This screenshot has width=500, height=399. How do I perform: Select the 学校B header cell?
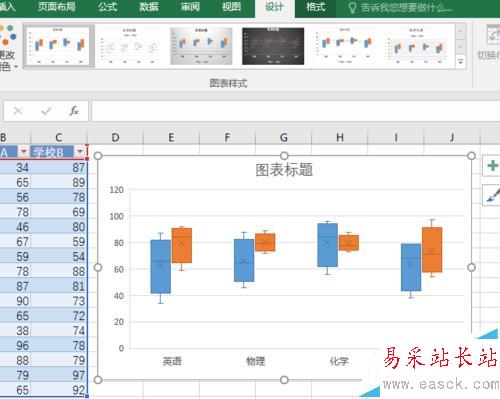pos(59,152)
